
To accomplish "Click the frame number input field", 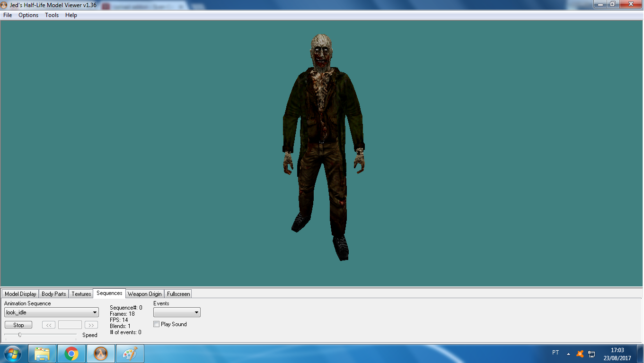I will coord(70,325).
